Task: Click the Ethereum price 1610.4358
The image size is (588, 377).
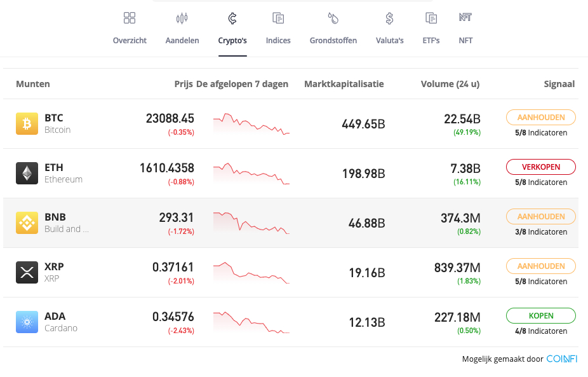Action: [x=167, y=168]
